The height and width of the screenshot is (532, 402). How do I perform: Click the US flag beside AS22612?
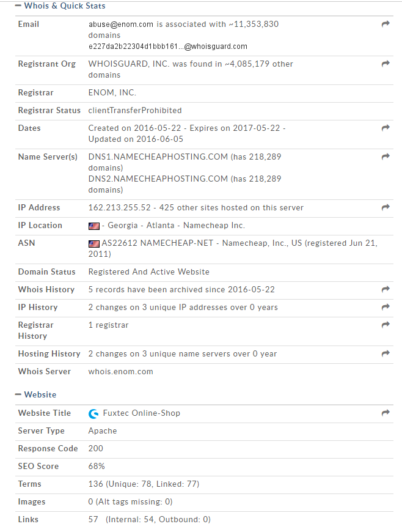94,243
